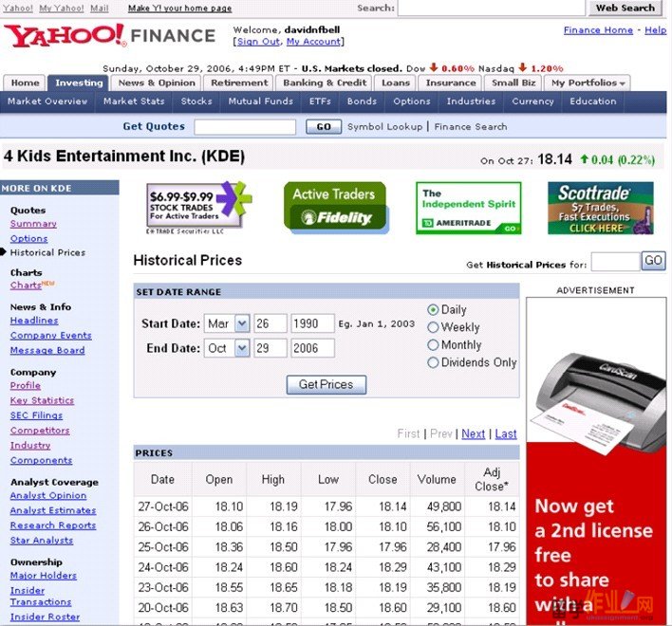Screen dimensions: 672x626
Task: Expand the My Portfolios tab menu
Action: (x=588, y=83)
